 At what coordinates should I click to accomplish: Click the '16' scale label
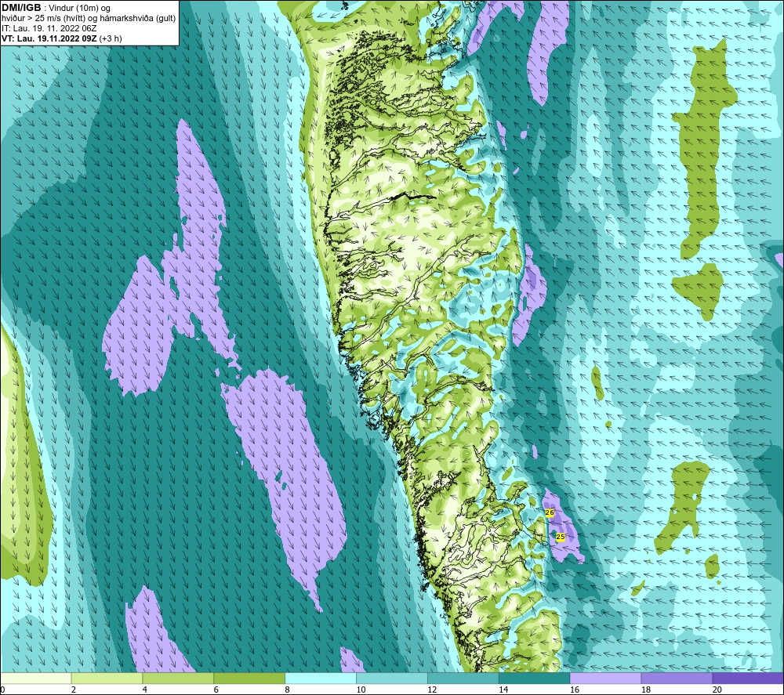[x=575, y=690]
